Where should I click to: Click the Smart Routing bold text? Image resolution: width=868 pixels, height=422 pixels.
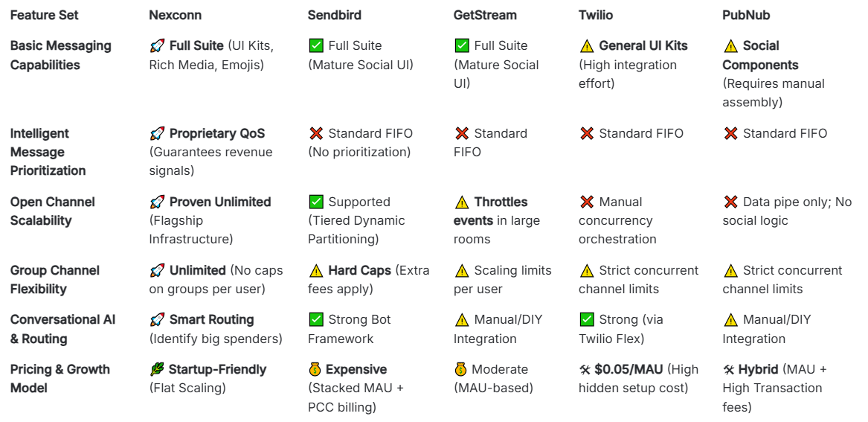click(x=211, y=320)
